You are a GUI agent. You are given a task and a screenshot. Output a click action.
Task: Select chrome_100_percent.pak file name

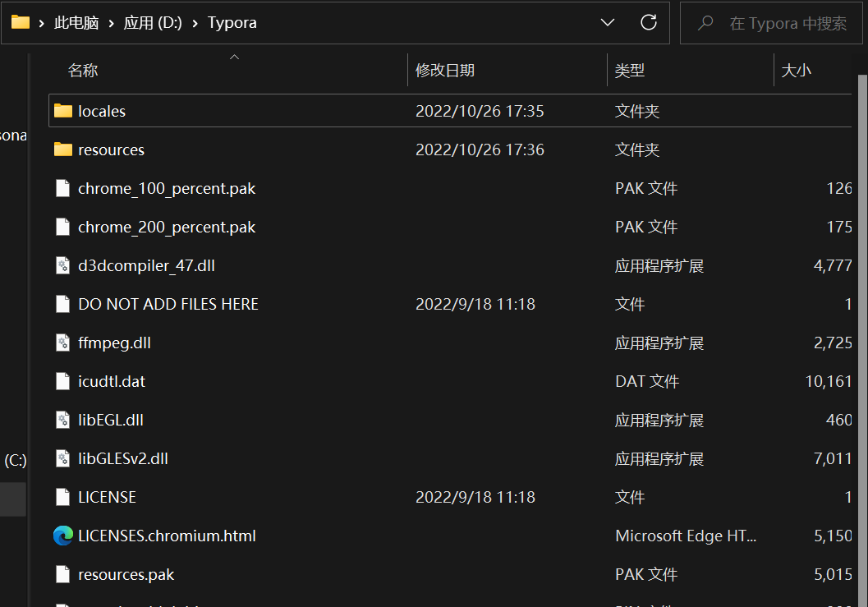[x=167, y=189]
